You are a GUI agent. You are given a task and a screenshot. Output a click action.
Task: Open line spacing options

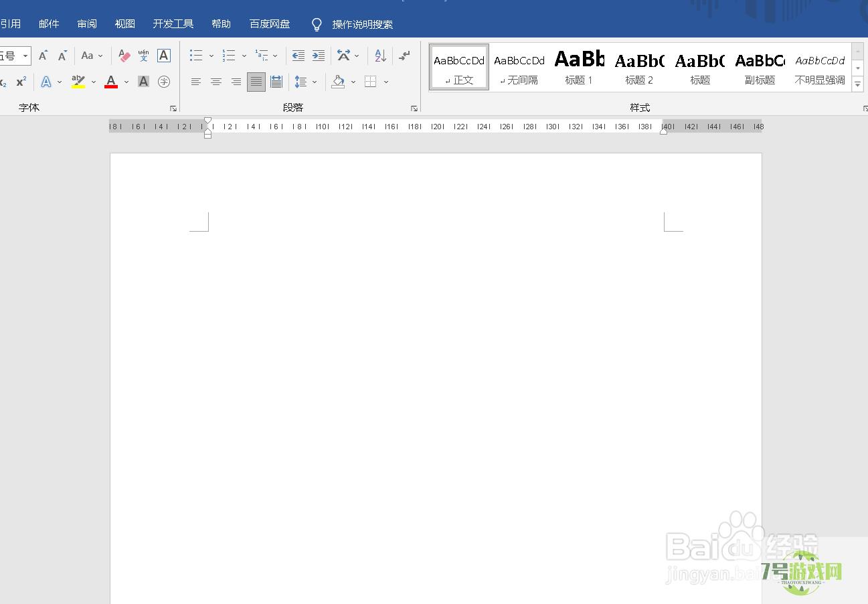click(x=300, y=82)
